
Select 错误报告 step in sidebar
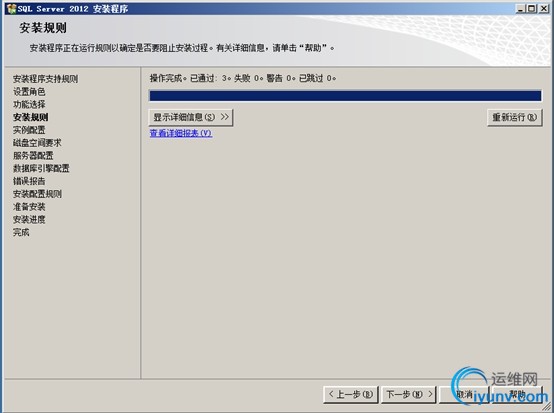tap(29, 181)
